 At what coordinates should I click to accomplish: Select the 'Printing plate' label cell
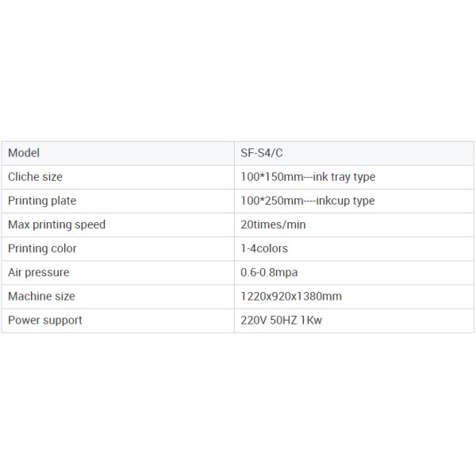point(42,201)
